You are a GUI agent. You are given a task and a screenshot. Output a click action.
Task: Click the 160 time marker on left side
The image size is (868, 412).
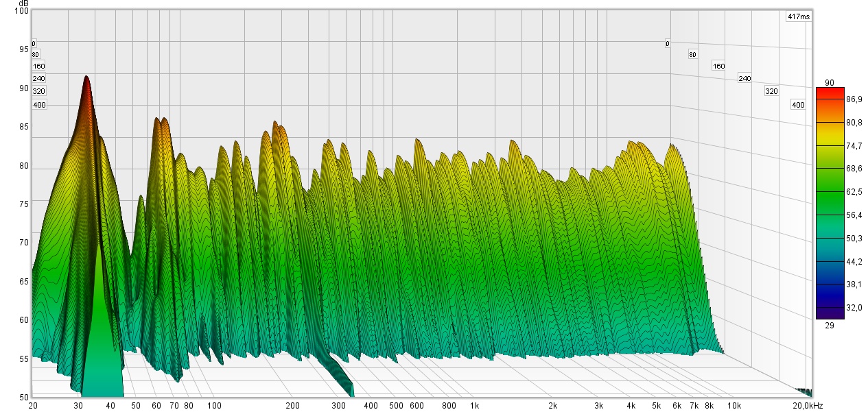pyautogui.click(x=39, y=66)
